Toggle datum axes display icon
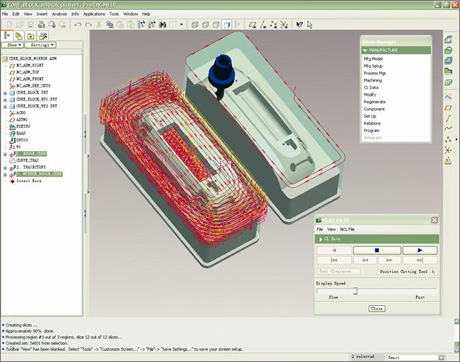This screenshot has width=460, height=362. [263, 25]
